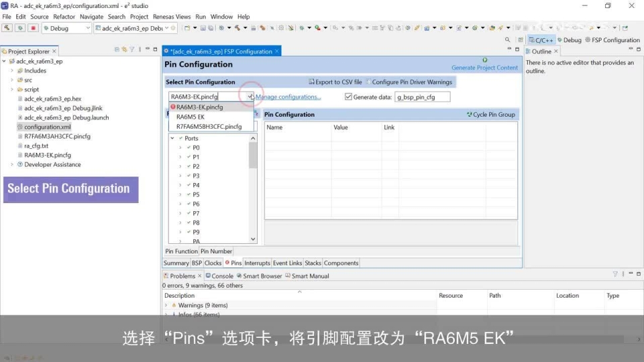Select RA6M5 EK from the dropdown list
The image size is (644, 362).
click(x=191, y=117)
